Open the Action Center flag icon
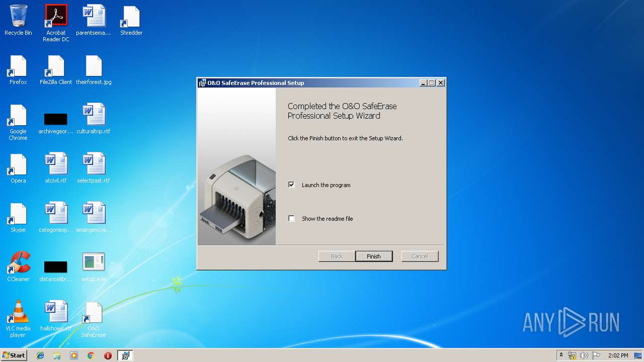Viewport: 644px width, 362px height. tap(596, 355)
